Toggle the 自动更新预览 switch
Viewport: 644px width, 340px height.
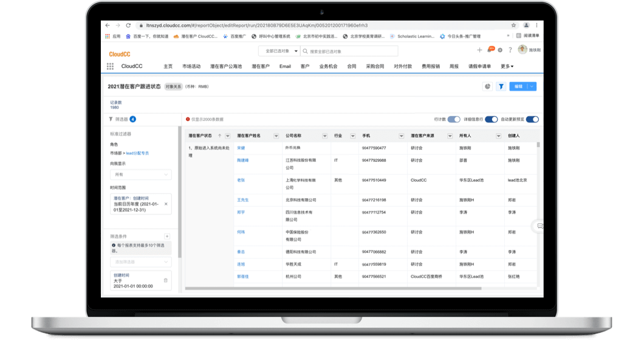click(532, 119)
